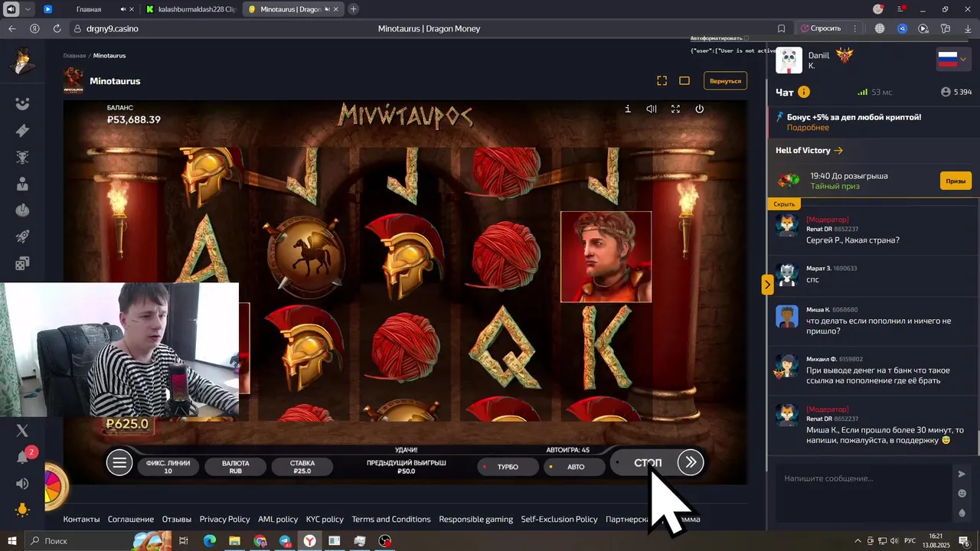Collapse chat panel with side arrow

click(767, 285)
